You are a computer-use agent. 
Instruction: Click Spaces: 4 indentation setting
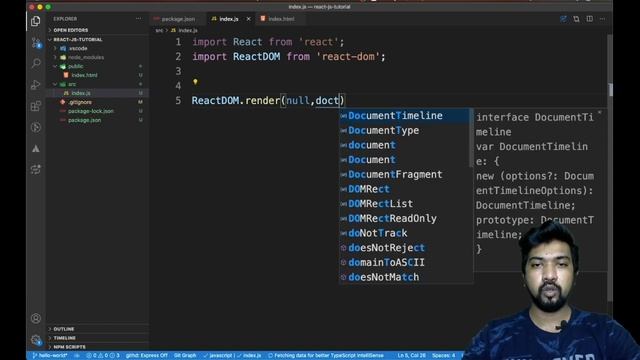443,356
